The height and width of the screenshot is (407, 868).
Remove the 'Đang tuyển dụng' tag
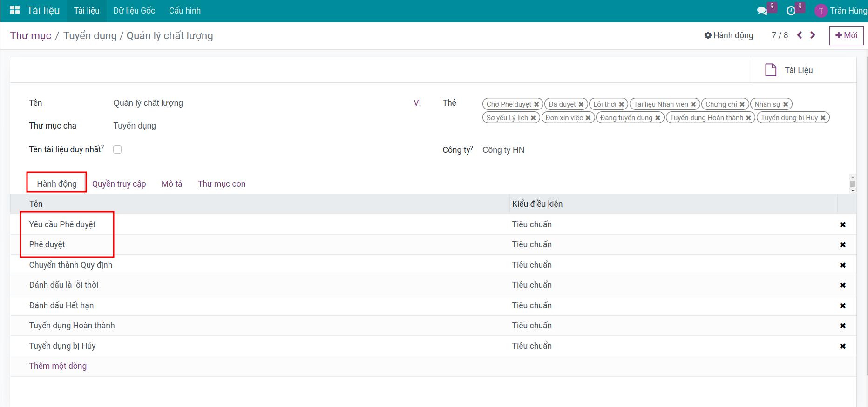click(658, 118)
